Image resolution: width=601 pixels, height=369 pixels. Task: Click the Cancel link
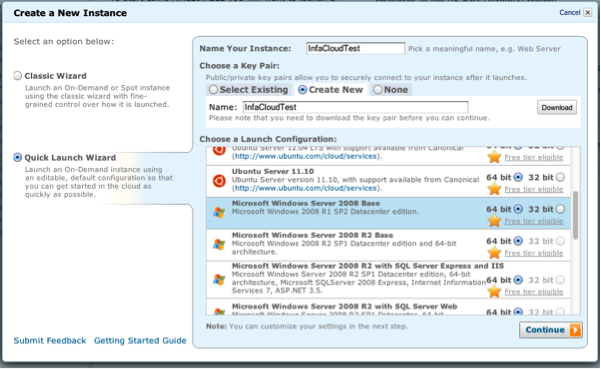pyautogui.click(x=570, y=13)
